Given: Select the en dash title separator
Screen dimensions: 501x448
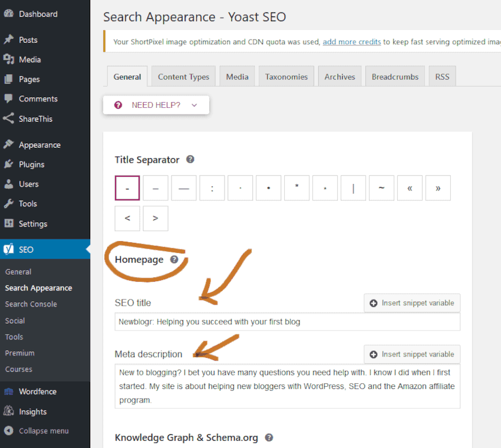Looking at the screenshot, I should click(156, 188).
